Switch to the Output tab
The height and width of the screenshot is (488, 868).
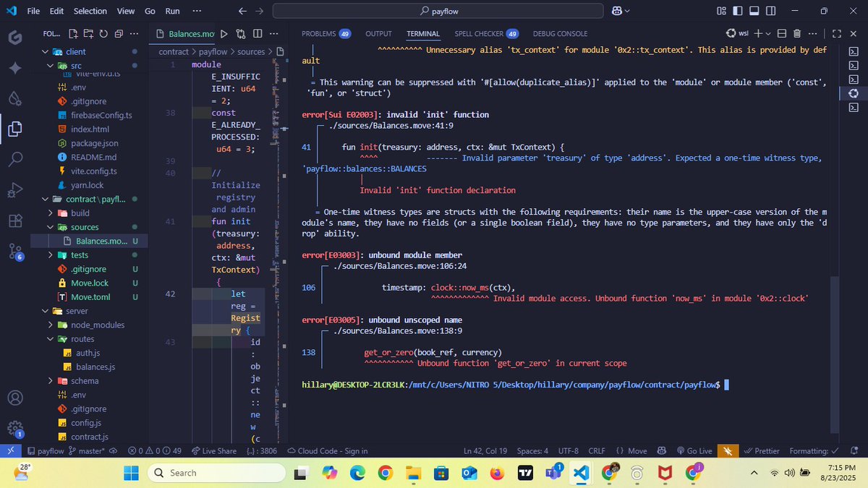click(x=378, y=33)
